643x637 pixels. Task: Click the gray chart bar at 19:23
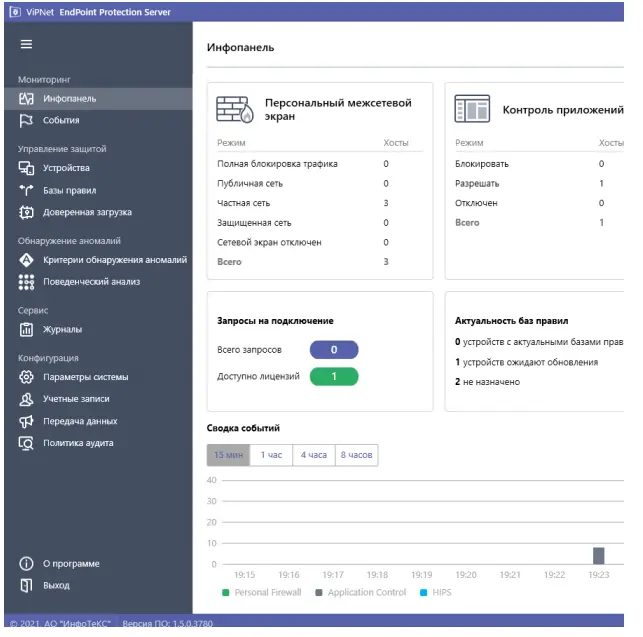598,556
